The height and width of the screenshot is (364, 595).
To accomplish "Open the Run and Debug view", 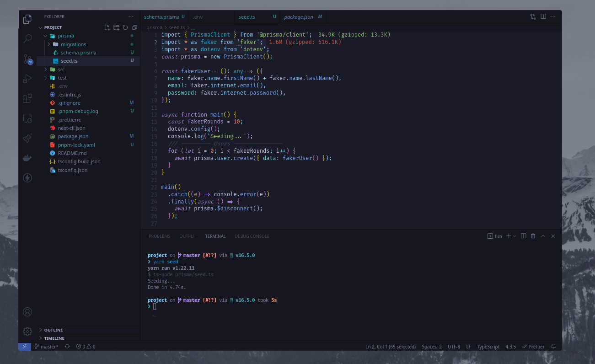I will coord(27,79).
